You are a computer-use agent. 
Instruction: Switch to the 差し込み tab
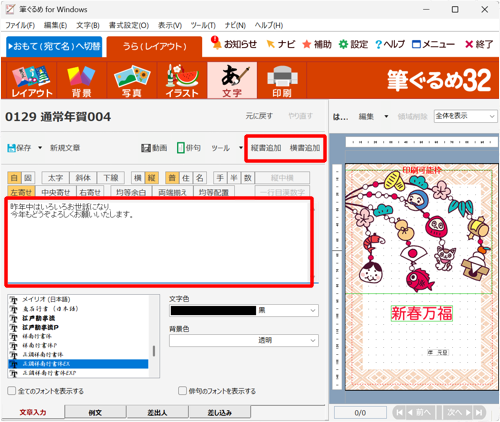[220, 412]
